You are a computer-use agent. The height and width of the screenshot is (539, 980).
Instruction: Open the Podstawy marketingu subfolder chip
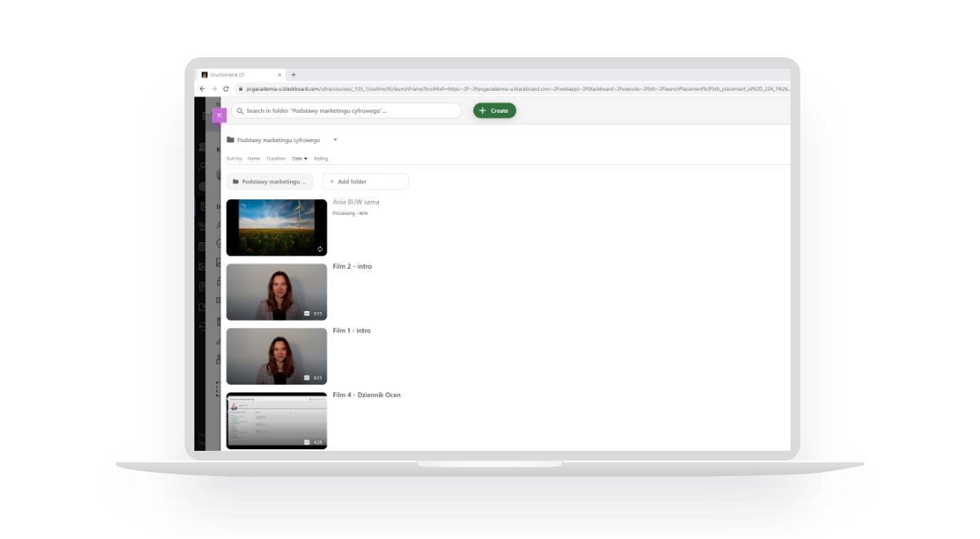(x=269, y=181)
